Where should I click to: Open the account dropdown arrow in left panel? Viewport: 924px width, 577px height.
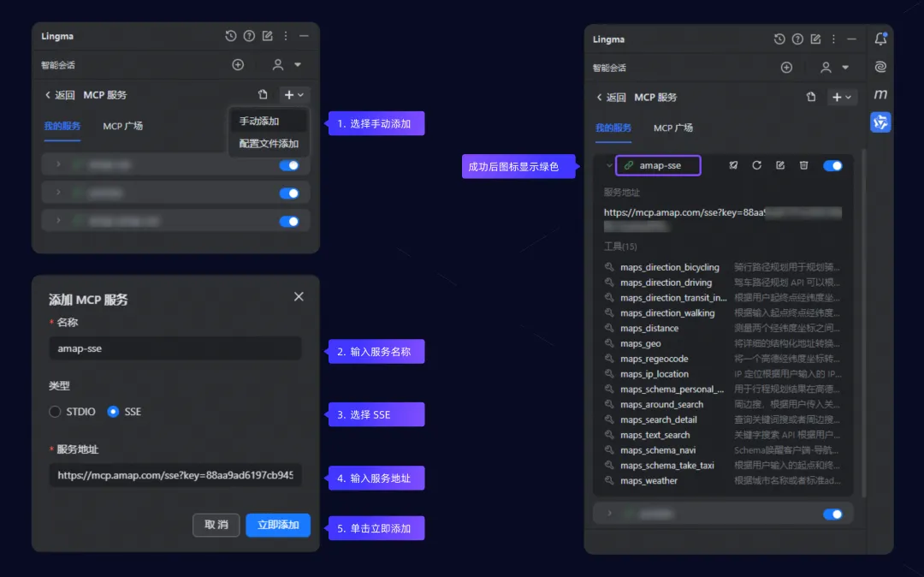tap(298, 65)
